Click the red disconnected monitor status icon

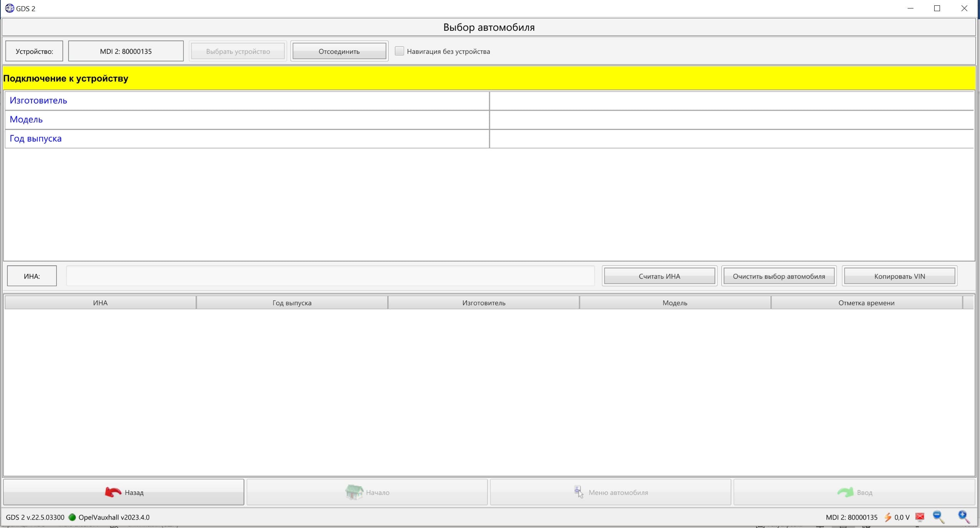(x=920, y=517)
